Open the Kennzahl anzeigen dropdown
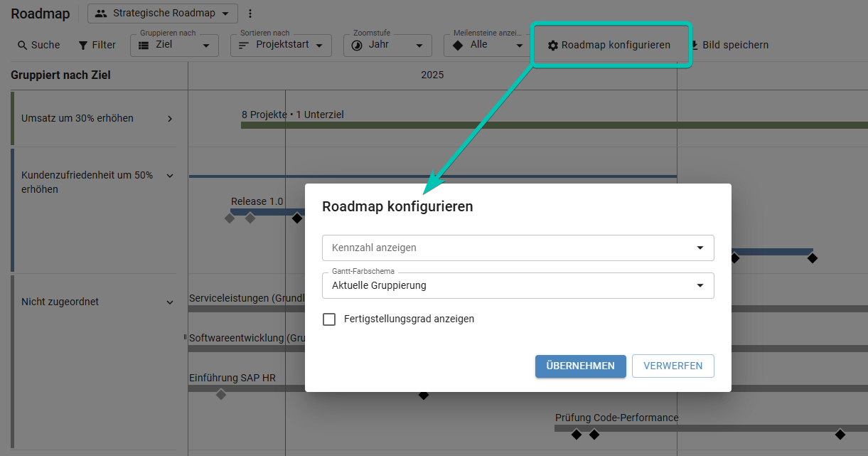This screenshot has height=456, width=868. [518, 248]
